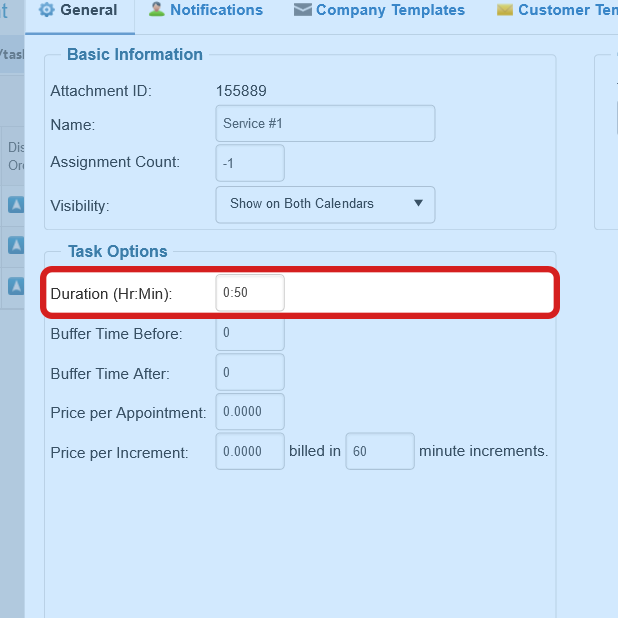Switch to the Notifications tab

[216, 10]
